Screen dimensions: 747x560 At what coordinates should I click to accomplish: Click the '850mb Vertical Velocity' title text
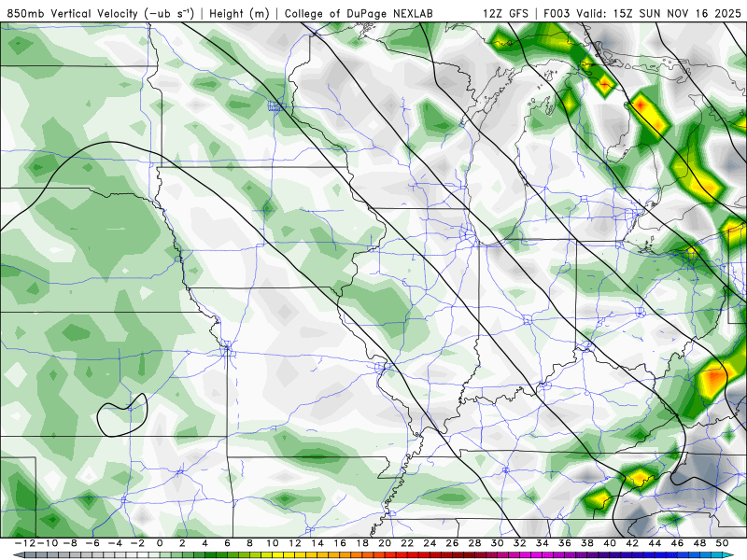click(73, 13)
